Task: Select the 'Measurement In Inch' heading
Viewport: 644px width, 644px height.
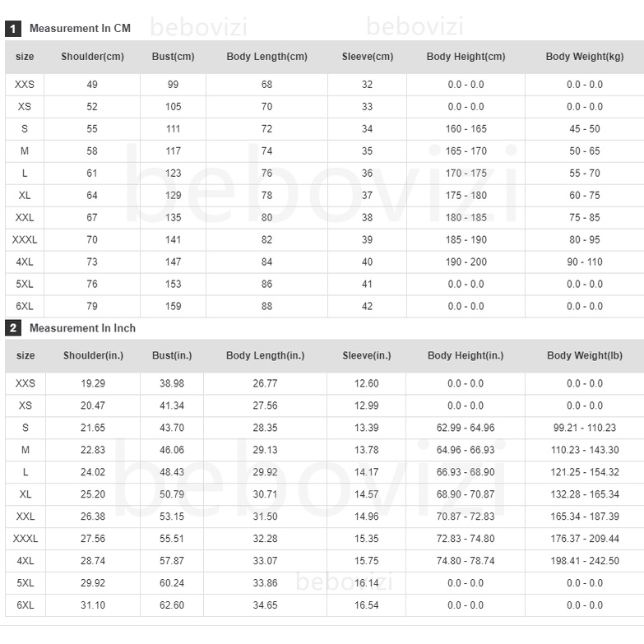Action: tap(82, 328)
